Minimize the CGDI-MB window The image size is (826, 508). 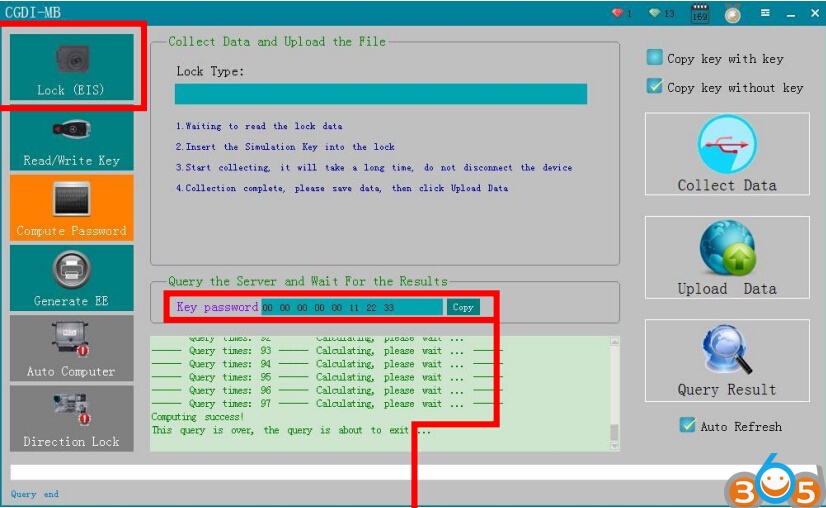pyautogui.click(x=791, y=14)
